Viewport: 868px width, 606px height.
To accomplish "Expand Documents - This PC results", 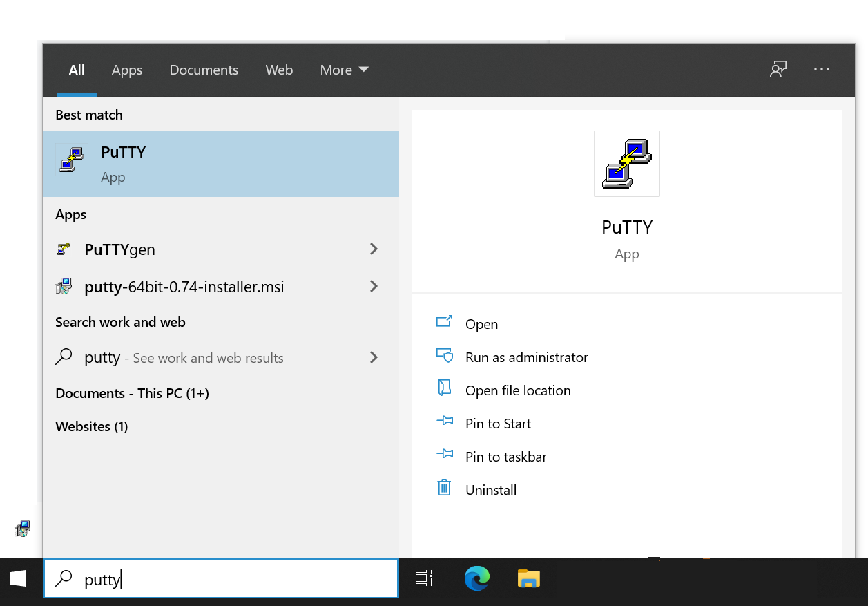I will click(132, 392).
